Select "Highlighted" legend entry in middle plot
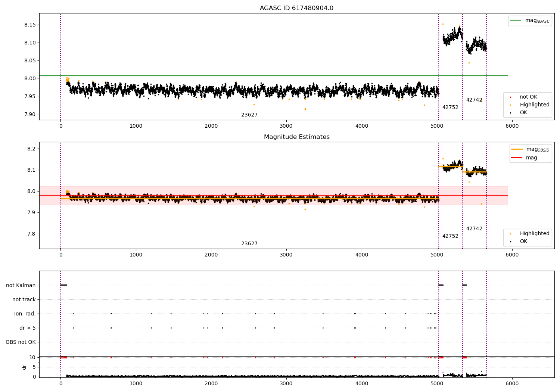 click(x=535, y=234)
